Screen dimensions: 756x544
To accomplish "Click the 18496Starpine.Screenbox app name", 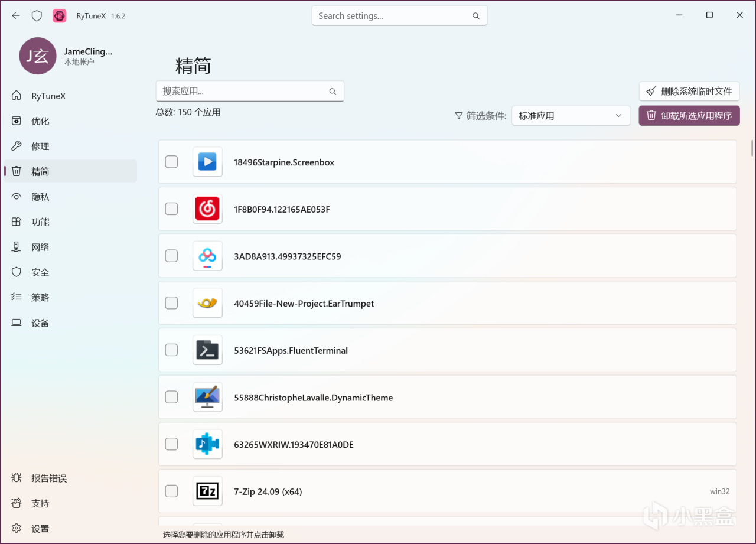I will click(284, 162).
